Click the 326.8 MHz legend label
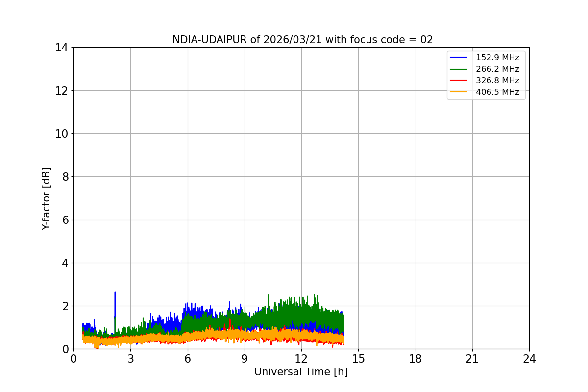This screenshot has height=392, width=588. pos(497,80)
